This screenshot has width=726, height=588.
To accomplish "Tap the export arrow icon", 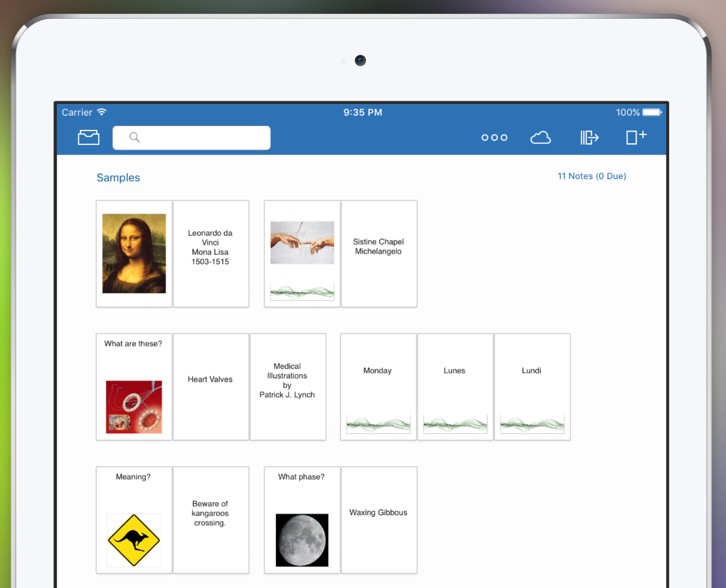I will point(589,138).
